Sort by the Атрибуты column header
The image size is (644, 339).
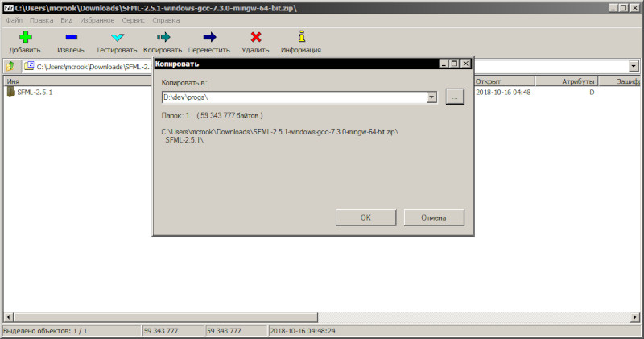tap(567, 81)
